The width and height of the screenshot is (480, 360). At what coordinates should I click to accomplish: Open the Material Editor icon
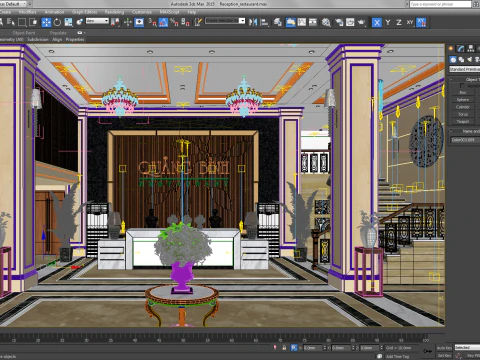point(326,22)
